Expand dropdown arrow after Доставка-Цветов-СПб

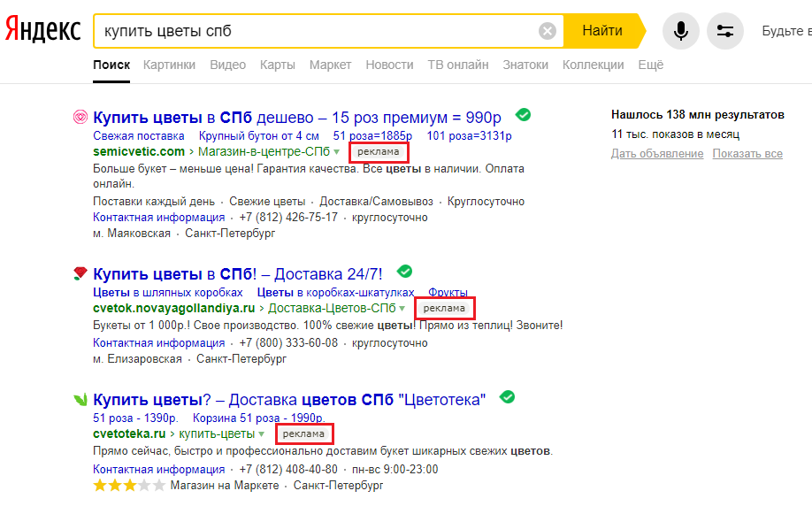(x=402, y=309)
